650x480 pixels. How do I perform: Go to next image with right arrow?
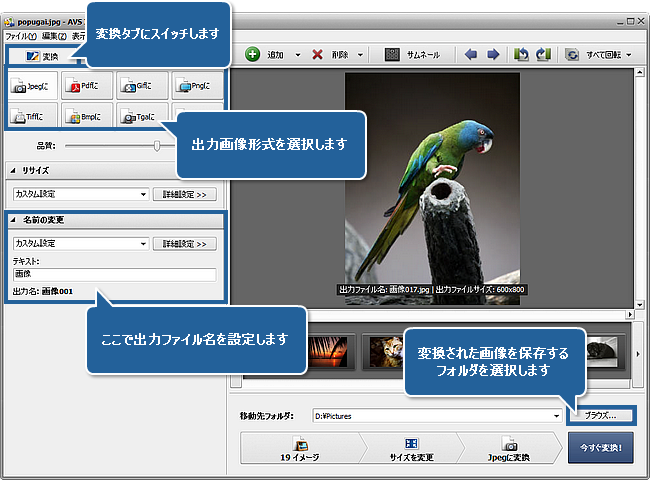coord(492,54)
